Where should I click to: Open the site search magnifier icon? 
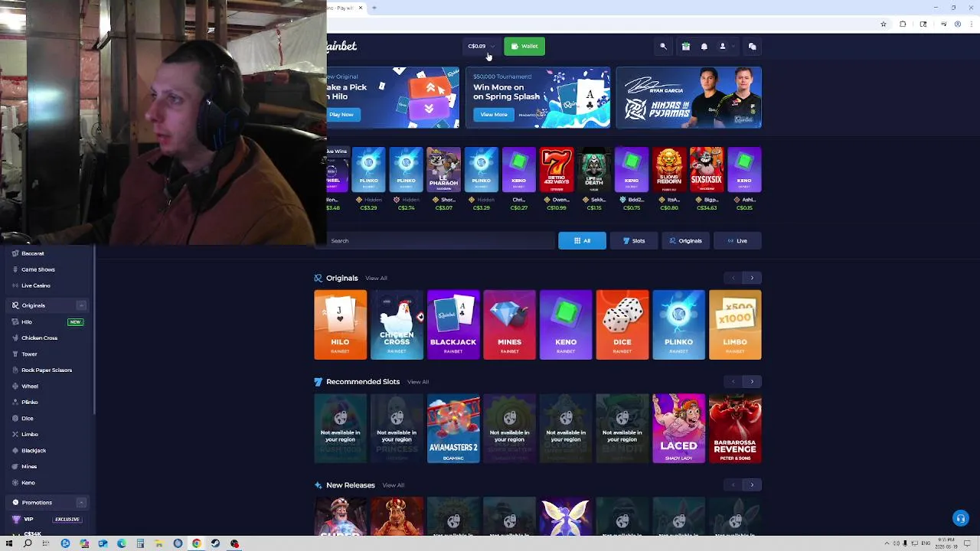pyautogui.click(x=663, y=47)
